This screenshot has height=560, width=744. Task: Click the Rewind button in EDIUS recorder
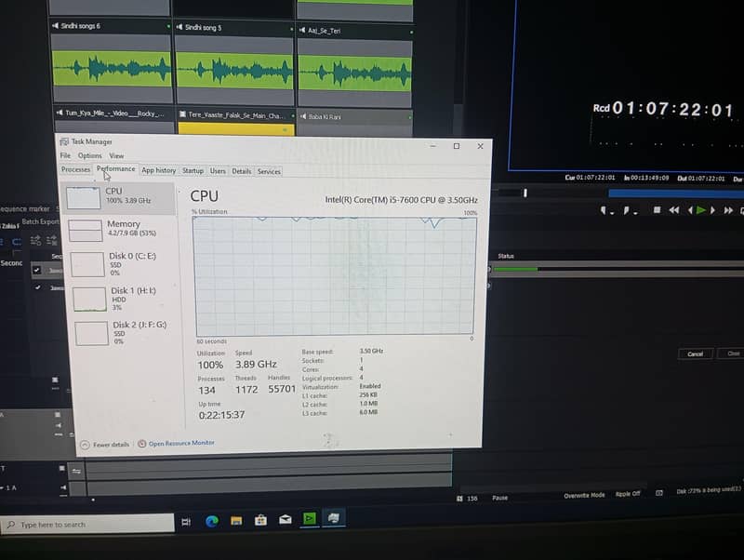pos(673,210)
